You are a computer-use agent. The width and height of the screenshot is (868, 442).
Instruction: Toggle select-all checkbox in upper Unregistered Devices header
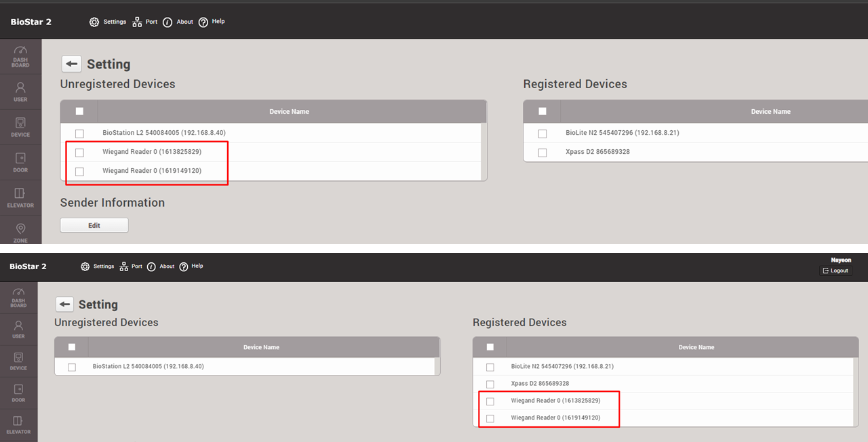coord(79,111)
